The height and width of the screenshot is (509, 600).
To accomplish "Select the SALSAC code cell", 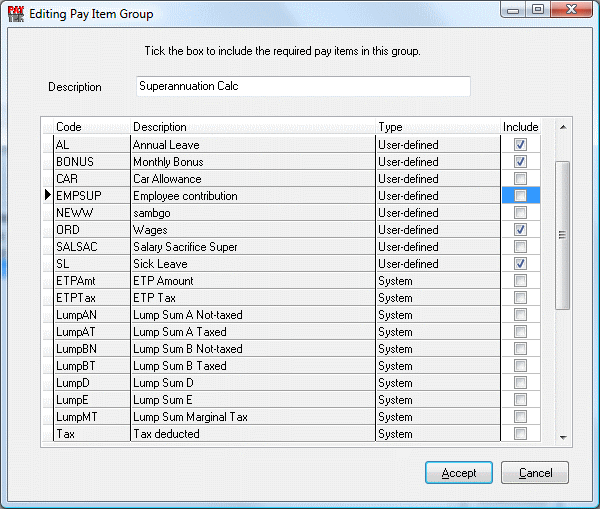I will (92, 246).
